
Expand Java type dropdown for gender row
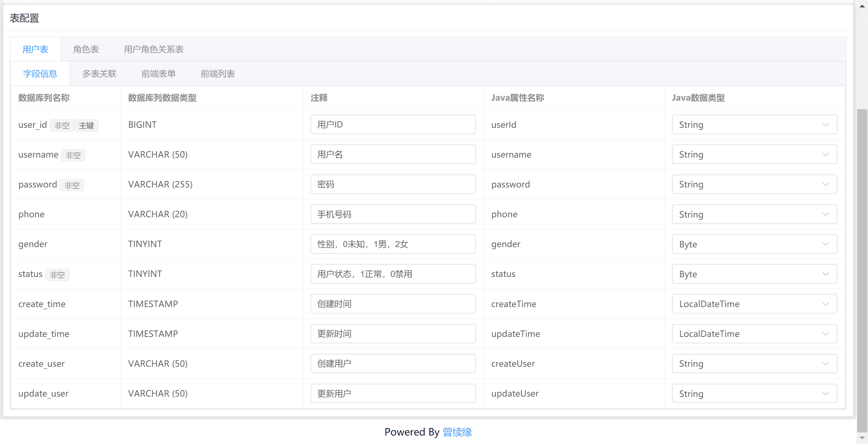click(754, 244)
